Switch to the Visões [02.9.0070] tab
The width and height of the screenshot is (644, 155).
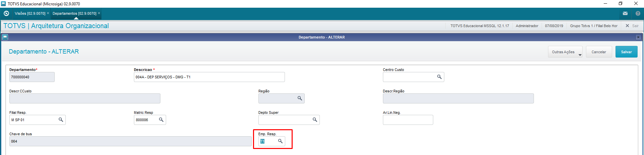tap(30, 13)
